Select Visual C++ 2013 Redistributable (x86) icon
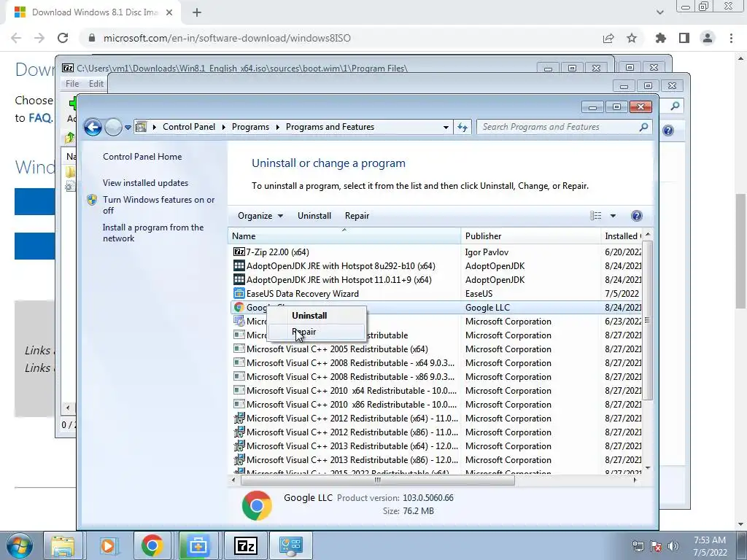The height and width of the screenshot is (560, 747). [x=239, y=459]
